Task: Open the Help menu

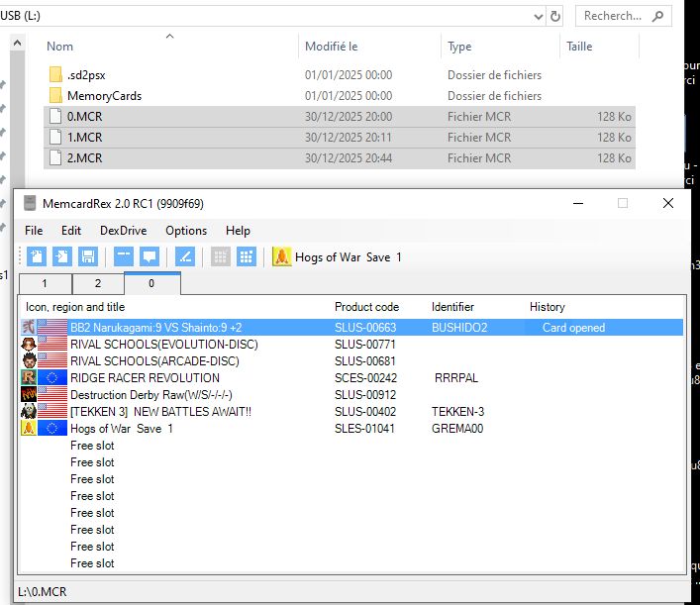Action: 238,231
